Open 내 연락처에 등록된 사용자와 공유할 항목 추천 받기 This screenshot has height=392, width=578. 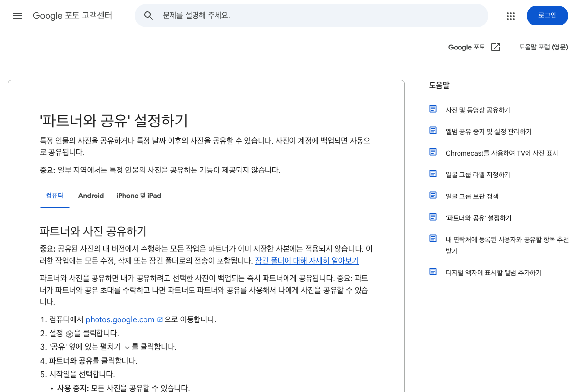pyautogui.click(x=507, y=245)
